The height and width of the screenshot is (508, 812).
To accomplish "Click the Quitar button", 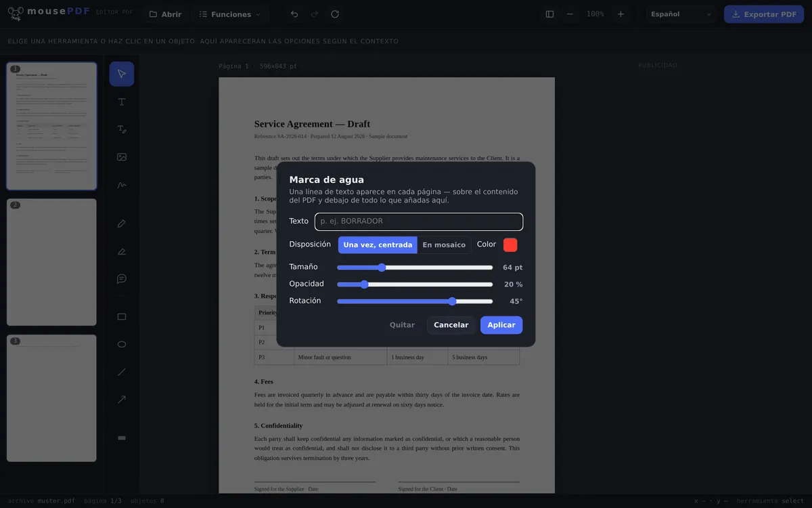I will [402, 325].
